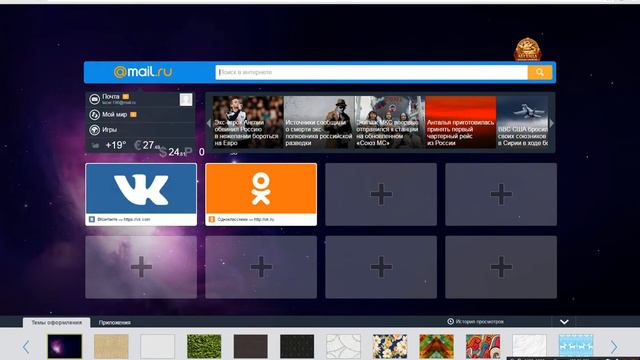Select the plain light grey theme swatch

tap(158, 347)
